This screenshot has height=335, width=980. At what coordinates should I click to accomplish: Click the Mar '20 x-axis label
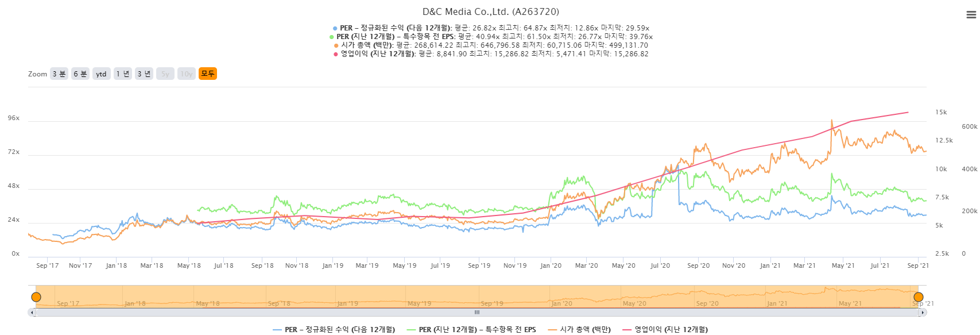point(587,265)
